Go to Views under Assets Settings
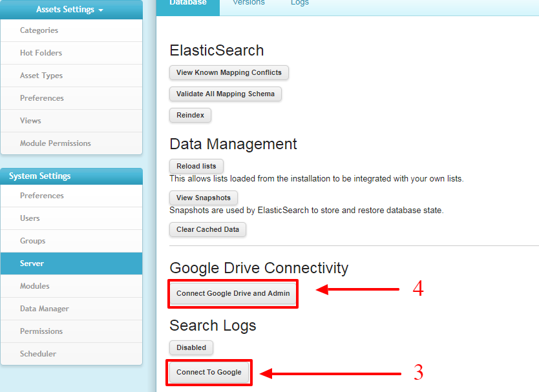This screenshot has width=539, height=392. click(72, 121)
